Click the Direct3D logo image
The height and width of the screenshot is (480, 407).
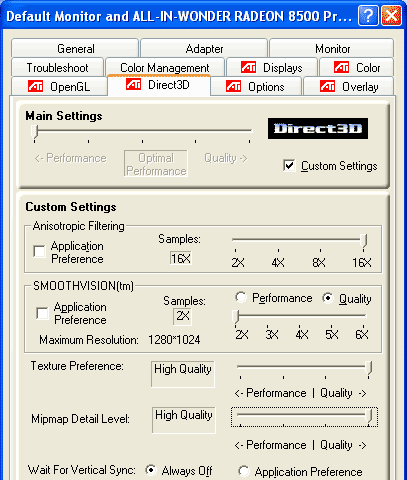(318, 128)
